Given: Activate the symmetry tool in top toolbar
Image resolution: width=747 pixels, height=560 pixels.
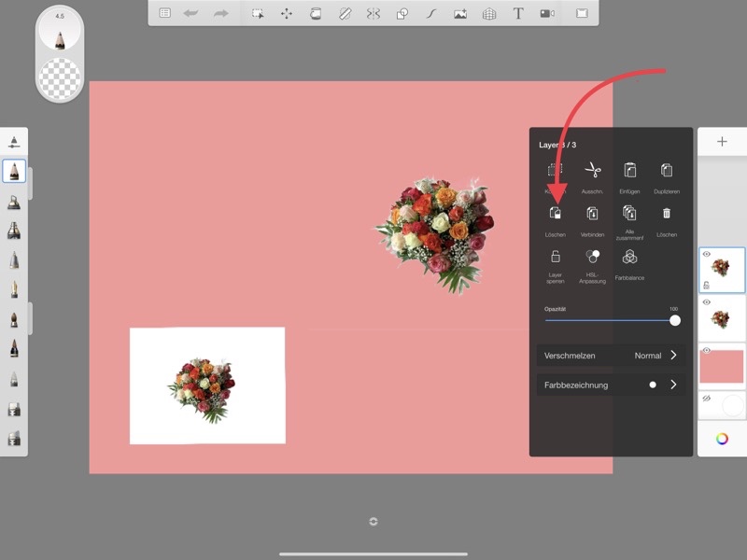Looking at the screenshot, I should click(373, 14).
